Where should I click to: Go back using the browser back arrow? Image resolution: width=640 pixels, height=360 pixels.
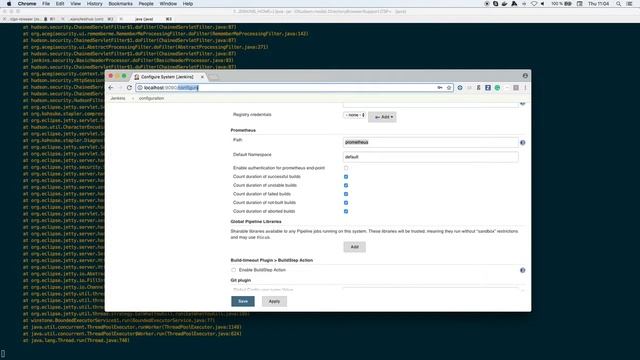[x=111, y=88]
